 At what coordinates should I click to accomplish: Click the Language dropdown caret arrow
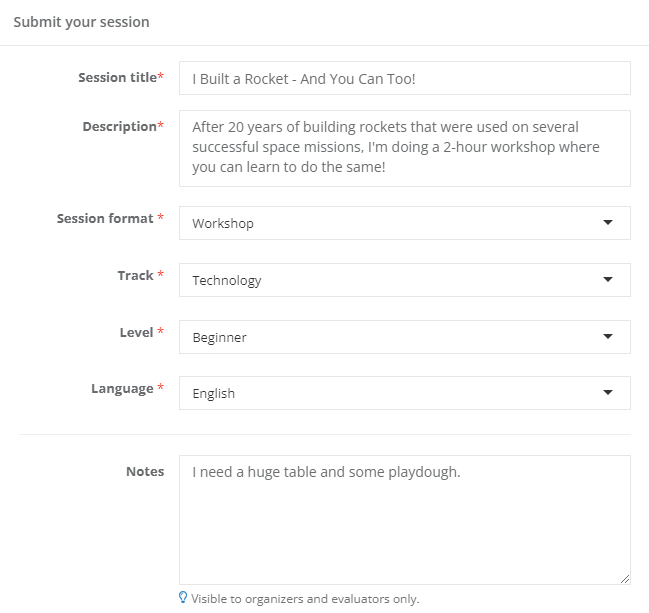(608, 393)
